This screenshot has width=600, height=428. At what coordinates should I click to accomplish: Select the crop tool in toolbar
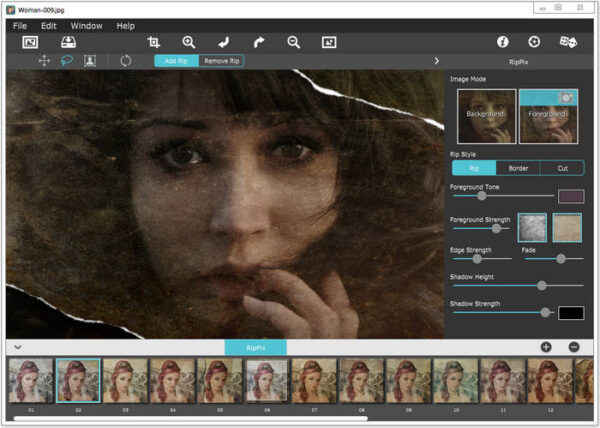pos(153,42)
